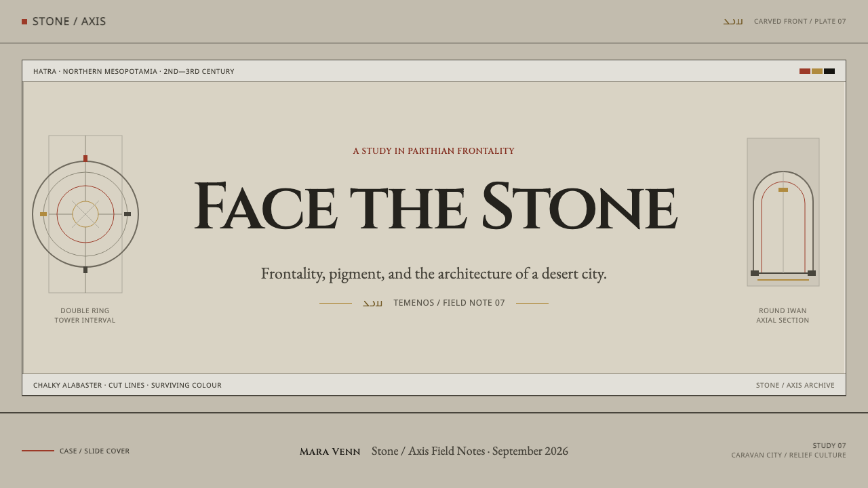Click the STONE / AXIS header title

click(x=69, y=22)
